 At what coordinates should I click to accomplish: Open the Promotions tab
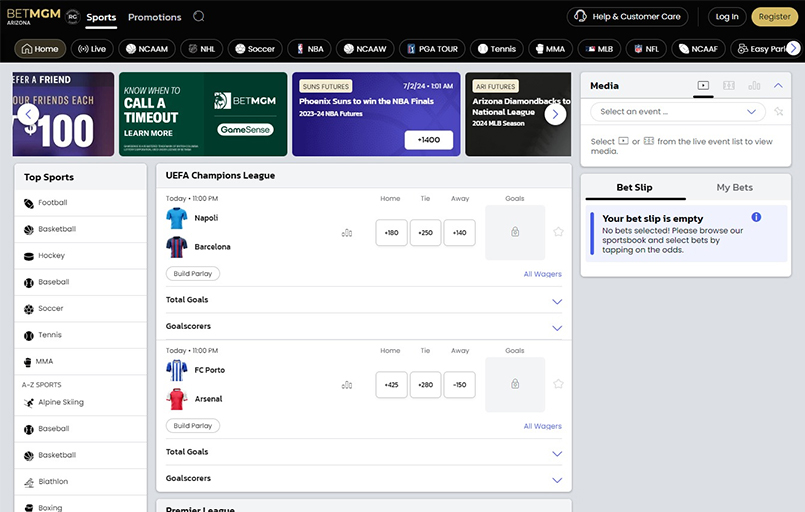(155, 17)
